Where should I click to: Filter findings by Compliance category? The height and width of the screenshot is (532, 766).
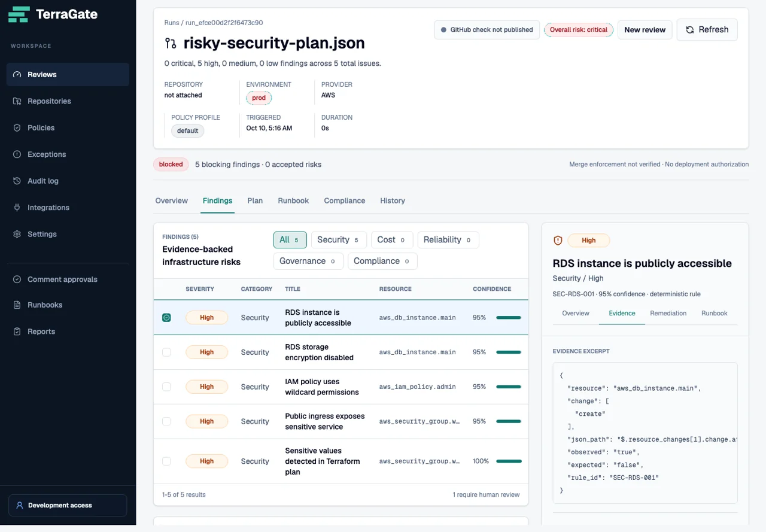(x=382, y=262)
